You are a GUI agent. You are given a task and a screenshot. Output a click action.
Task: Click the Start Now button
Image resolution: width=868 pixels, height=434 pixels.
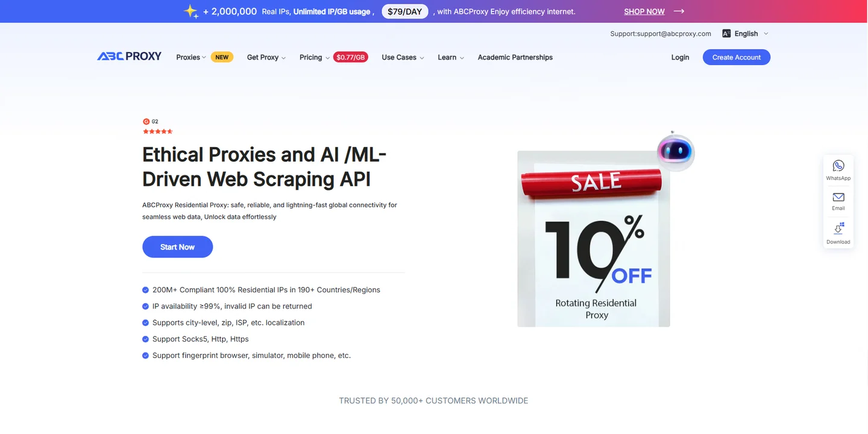(x=177, y=247)
